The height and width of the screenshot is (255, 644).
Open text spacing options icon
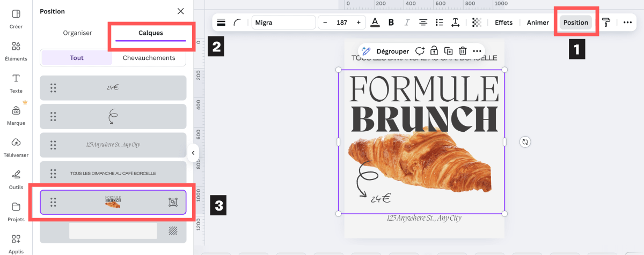[x=455, y=22]
